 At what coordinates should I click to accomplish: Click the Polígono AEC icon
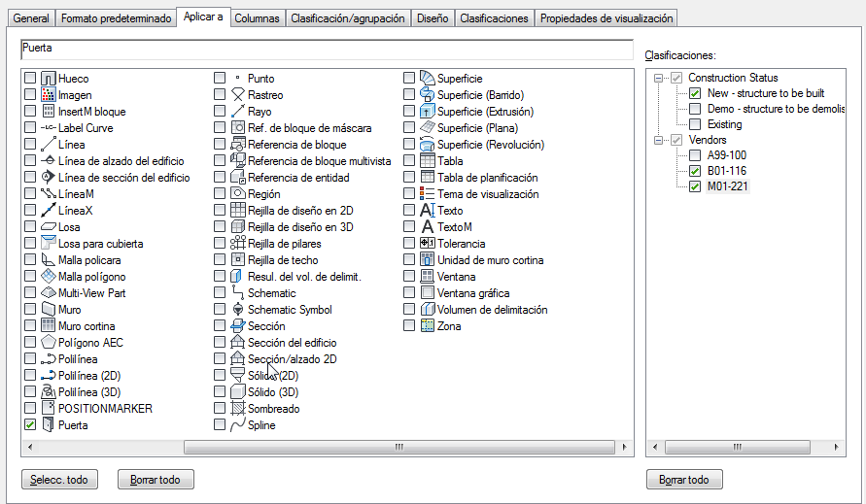coord(49,342)
